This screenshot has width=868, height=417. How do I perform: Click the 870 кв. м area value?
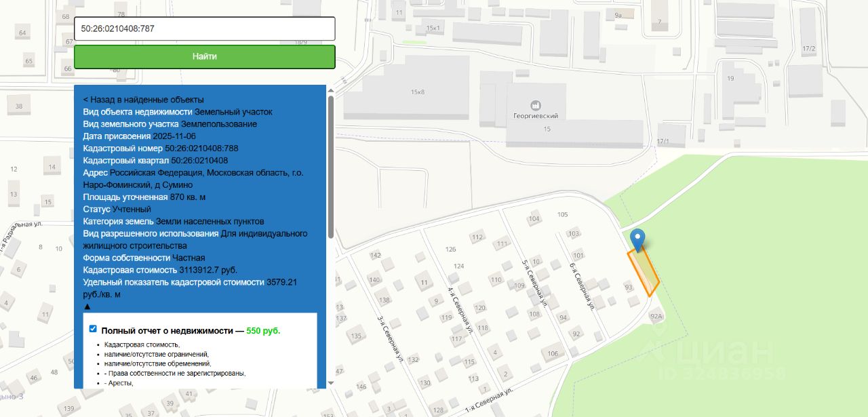click(x=188, y=197)
